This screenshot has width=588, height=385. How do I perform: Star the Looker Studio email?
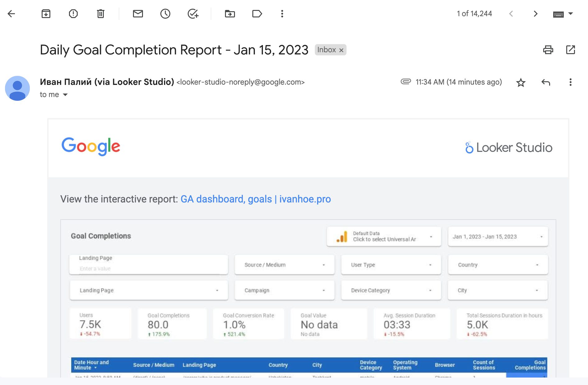point(521,82)
